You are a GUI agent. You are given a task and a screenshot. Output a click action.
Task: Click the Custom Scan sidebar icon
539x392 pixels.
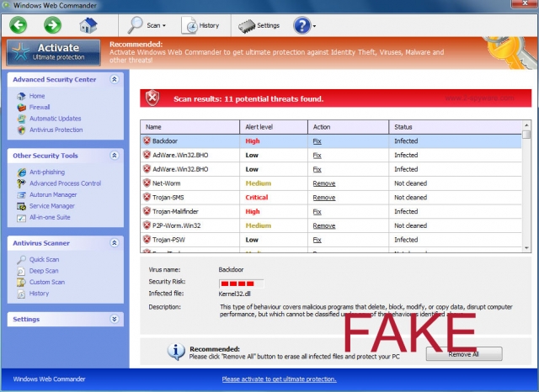point(21,283)
